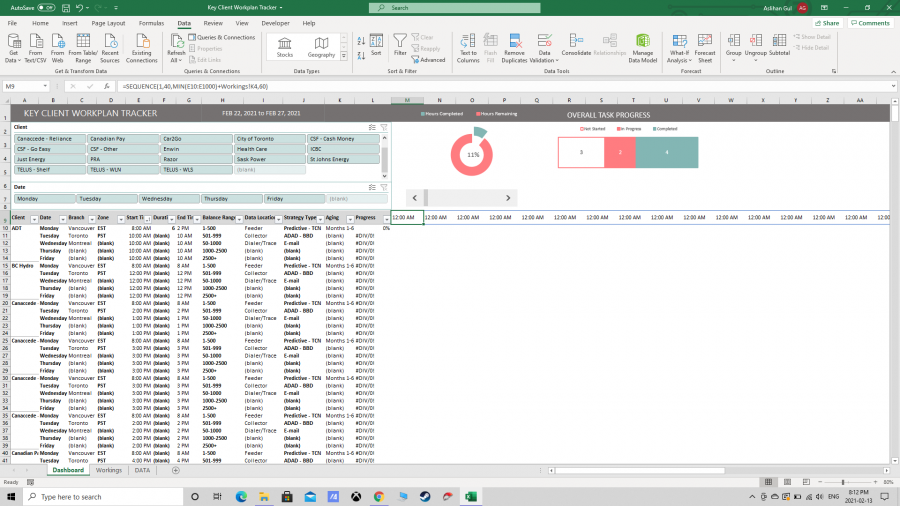This screenshot has height=506, width=900.
Task: Select the Stocks data type
Action: [x=285, y=46]
